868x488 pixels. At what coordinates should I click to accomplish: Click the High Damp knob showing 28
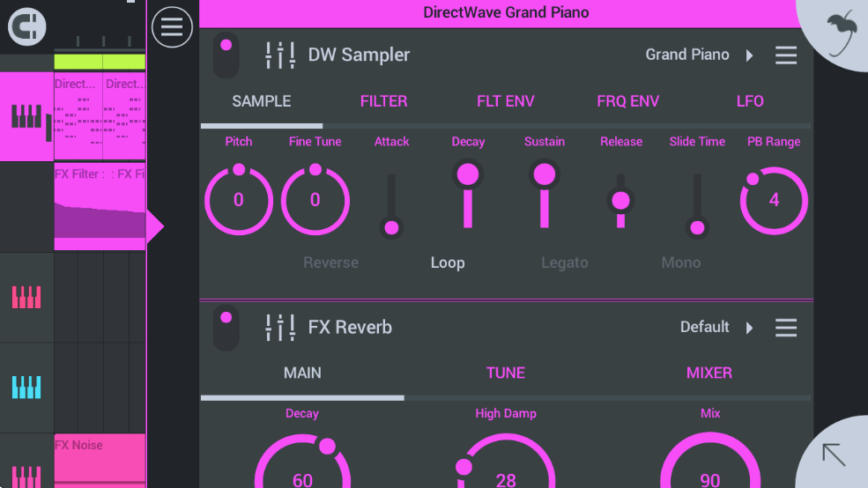click(x=506, y=461)
